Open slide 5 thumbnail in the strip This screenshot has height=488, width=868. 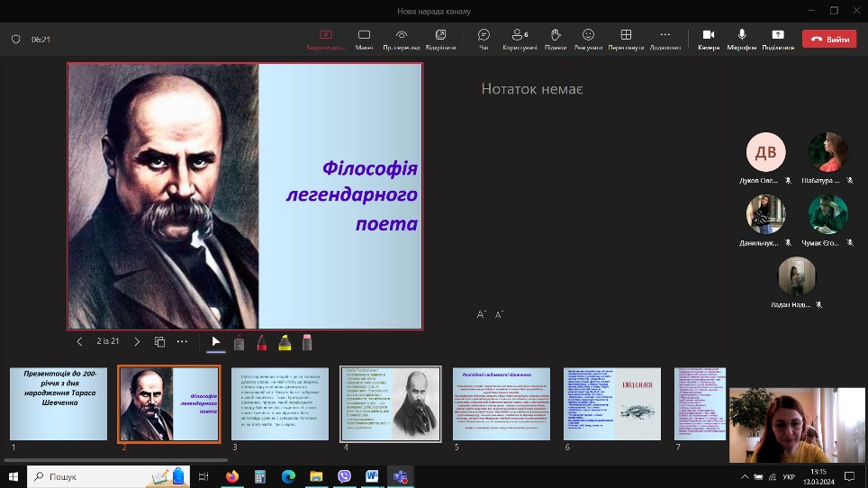click(501, 403)
